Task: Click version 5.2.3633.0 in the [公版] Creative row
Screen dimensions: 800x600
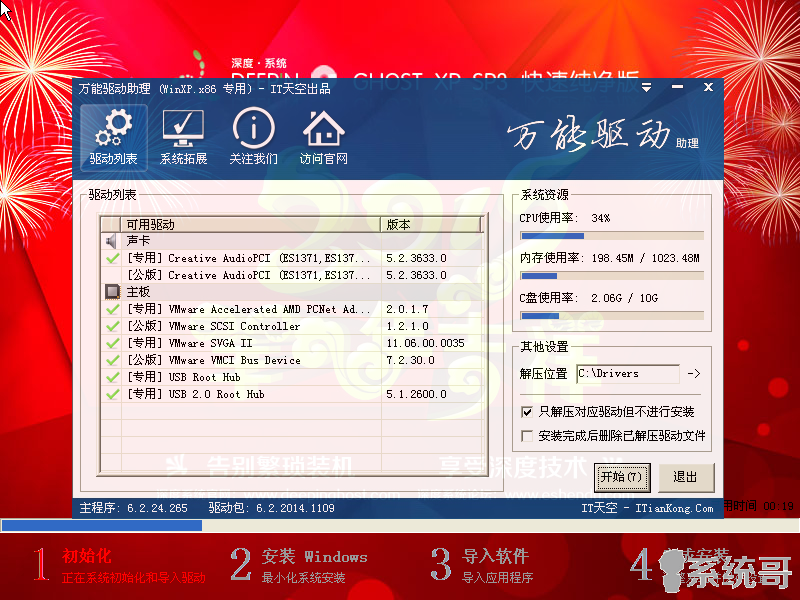Action: (416, 275)
